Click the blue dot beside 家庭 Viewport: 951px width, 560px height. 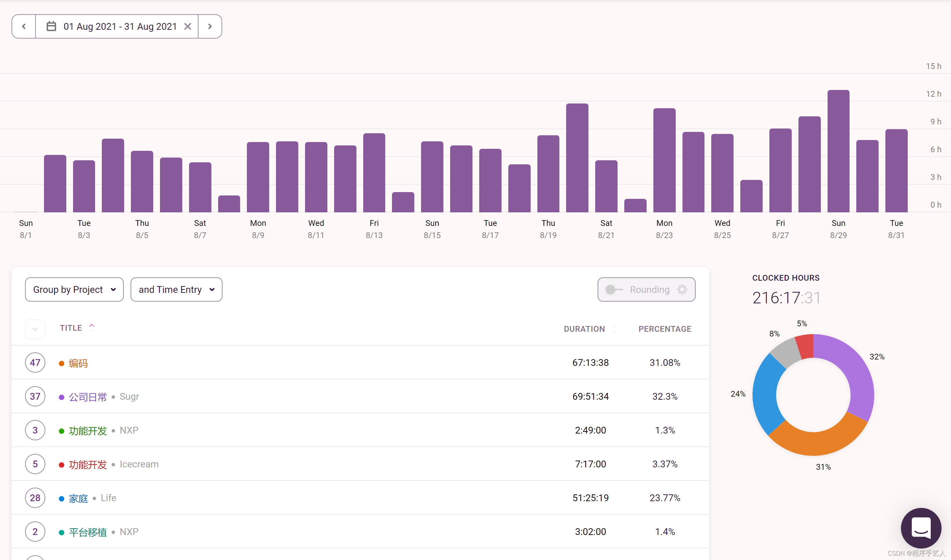pos(61,499)
